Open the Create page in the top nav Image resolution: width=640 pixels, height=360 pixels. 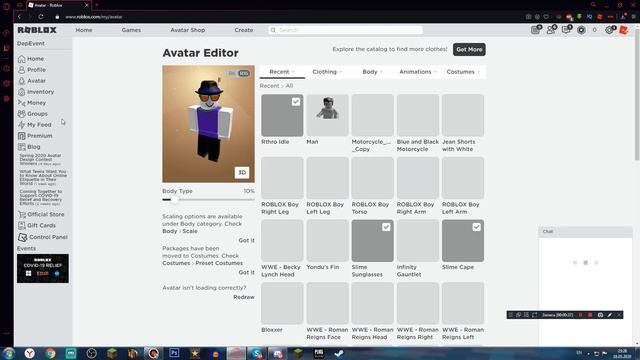click(244, 30)
